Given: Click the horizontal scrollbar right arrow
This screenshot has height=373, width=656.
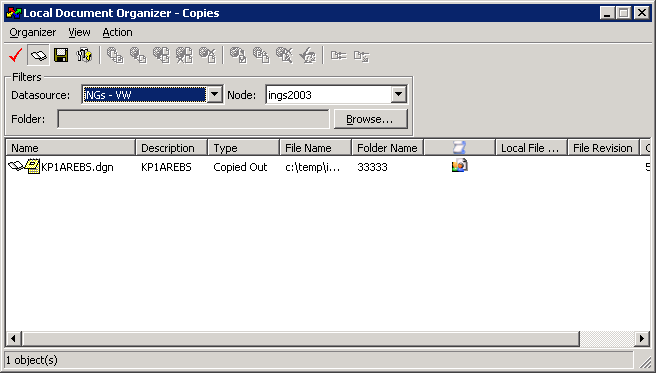Looking at the screenshot, I should (x=642, y=338).
